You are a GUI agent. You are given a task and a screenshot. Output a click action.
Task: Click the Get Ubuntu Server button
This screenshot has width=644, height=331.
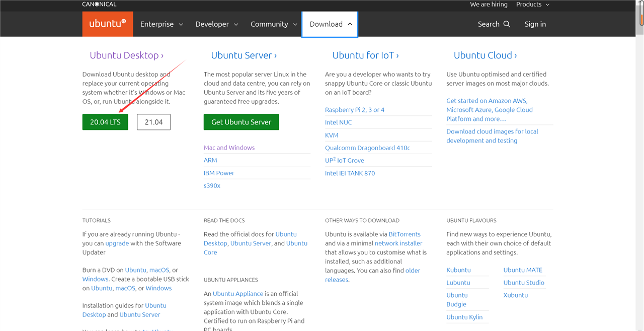coord(242,122)
